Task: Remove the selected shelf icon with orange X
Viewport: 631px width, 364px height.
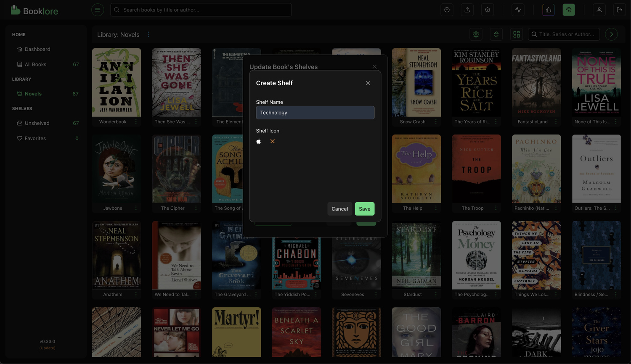Action: coord(273,141)
